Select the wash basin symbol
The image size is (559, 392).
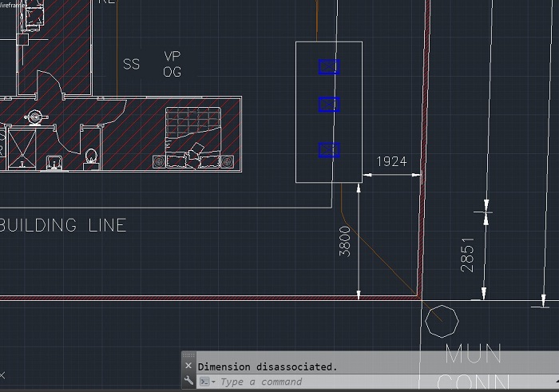[x=54, y=163]
